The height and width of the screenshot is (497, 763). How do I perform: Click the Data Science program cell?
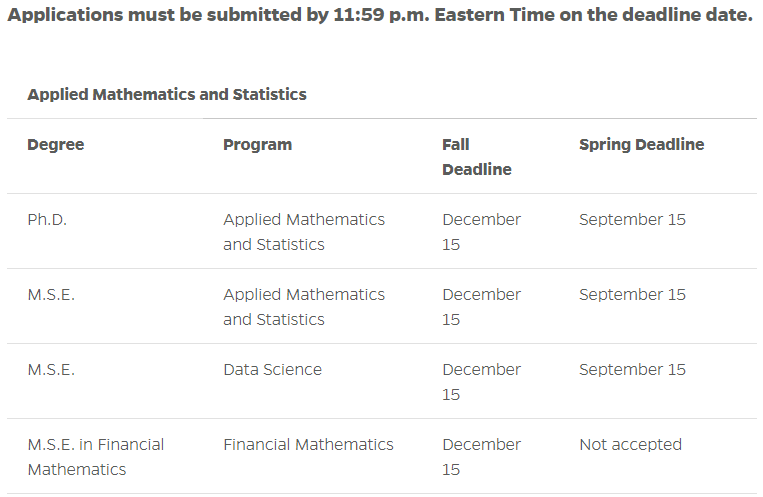[272, 369]
